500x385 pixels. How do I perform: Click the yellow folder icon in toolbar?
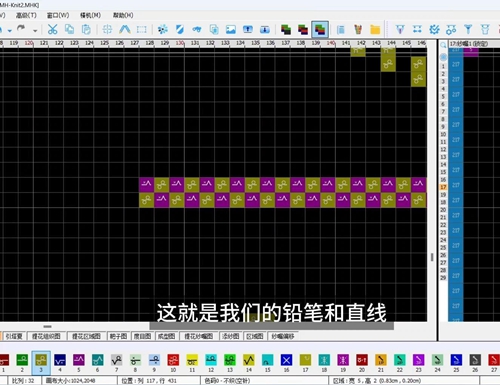point(375,30)
